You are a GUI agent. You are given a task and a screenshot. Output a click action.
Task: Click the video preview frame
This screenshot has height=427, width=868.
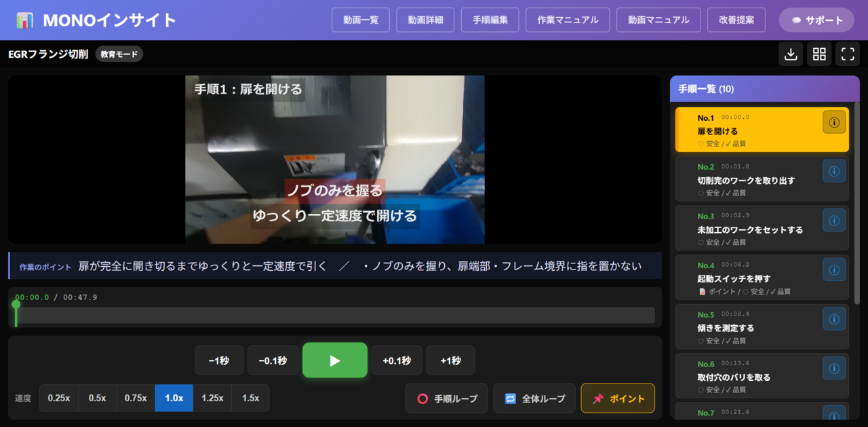click(335, 160)
